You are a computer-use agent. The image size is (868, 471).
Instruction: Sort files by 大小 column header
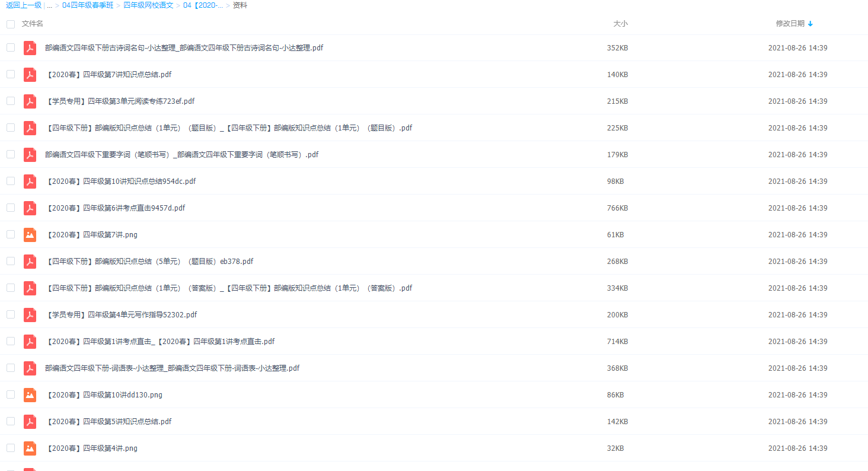coord(620,24)
